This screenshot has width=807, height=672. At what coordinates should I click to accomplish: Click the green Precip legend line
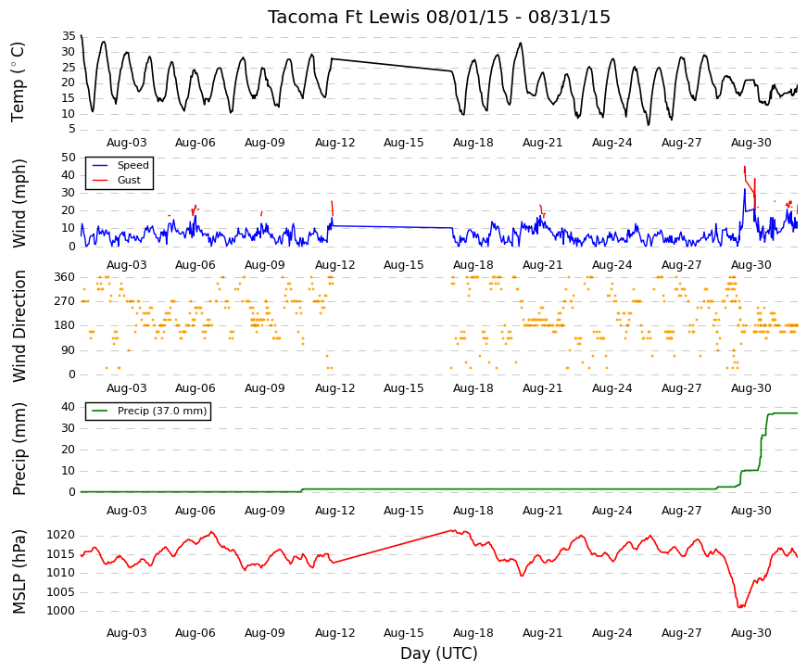[100, 411]
